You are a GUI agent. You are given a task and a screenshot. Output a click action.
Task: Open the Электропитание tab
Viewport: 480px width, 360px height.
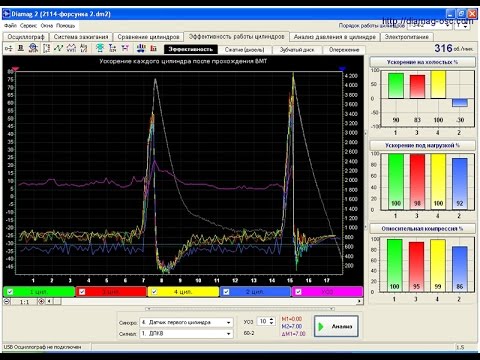click(407, 37)
